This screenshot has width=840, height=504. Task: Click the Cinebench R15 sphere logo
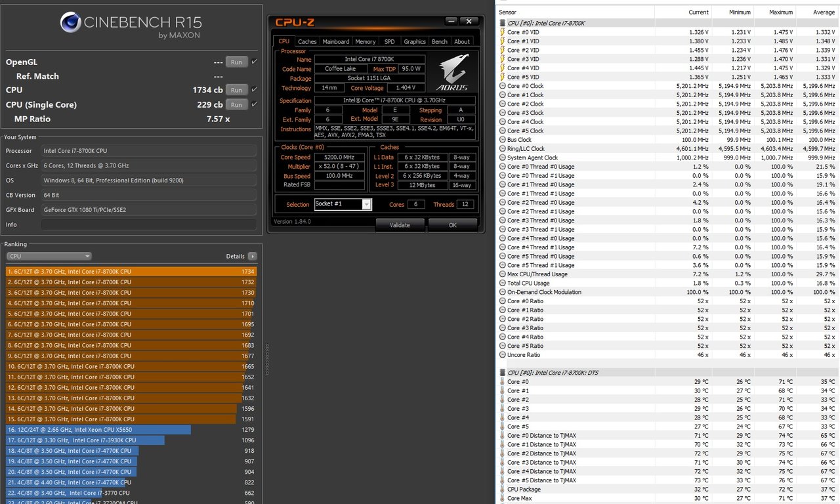70,23
